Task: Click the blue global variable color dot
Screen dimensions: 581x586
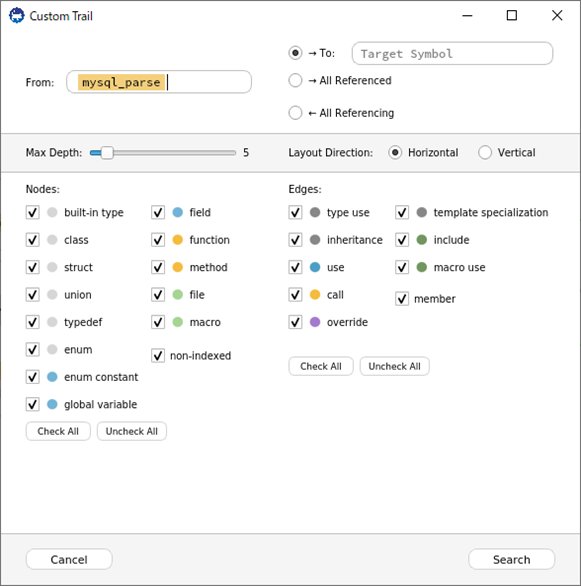Action: click(x=52, y=404)
